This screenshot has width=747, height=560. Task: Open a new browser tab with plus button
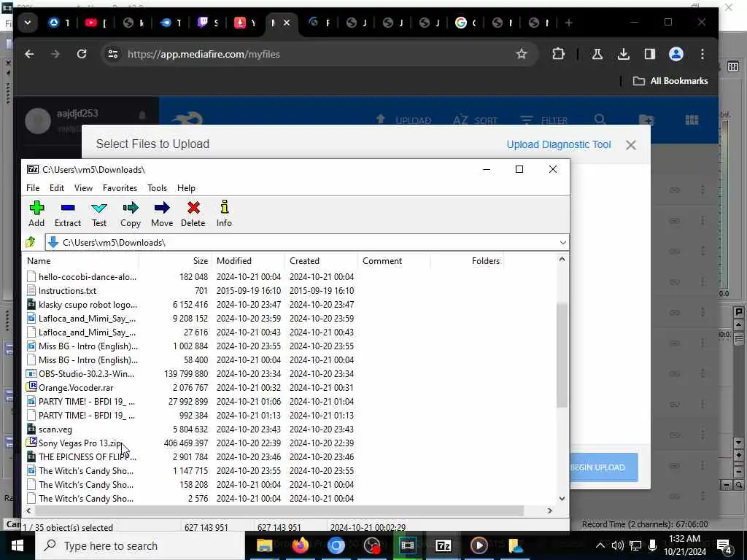[x=569, y=23]
